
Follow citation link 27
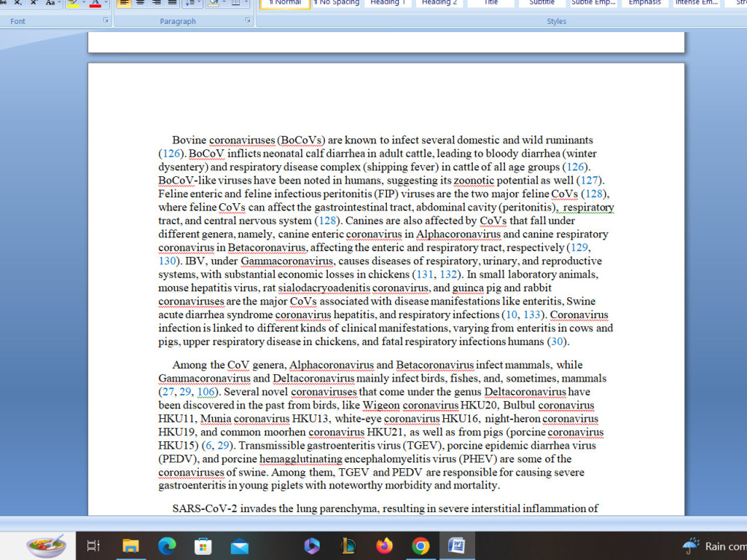[x=168, y=392]
